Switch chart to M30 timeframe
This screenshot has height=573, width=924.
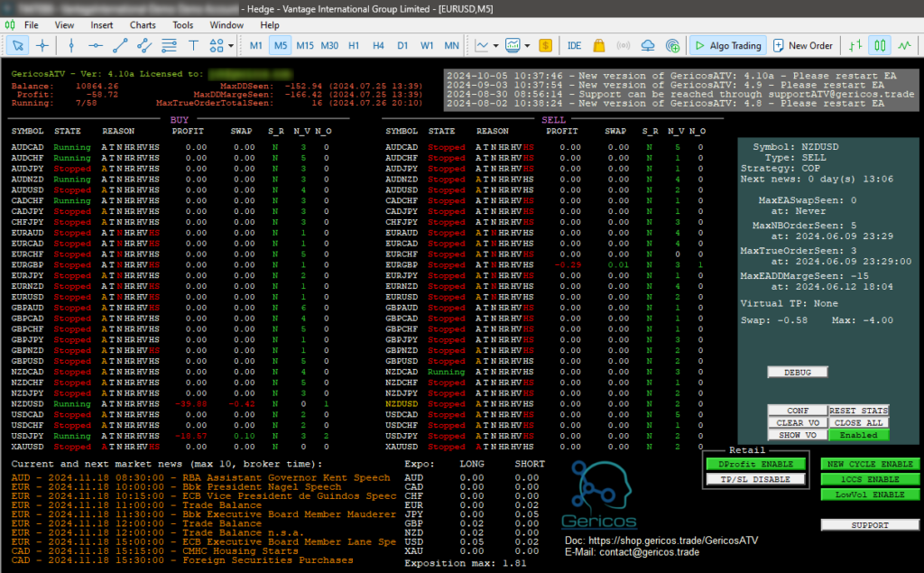[x=329, y=45]
